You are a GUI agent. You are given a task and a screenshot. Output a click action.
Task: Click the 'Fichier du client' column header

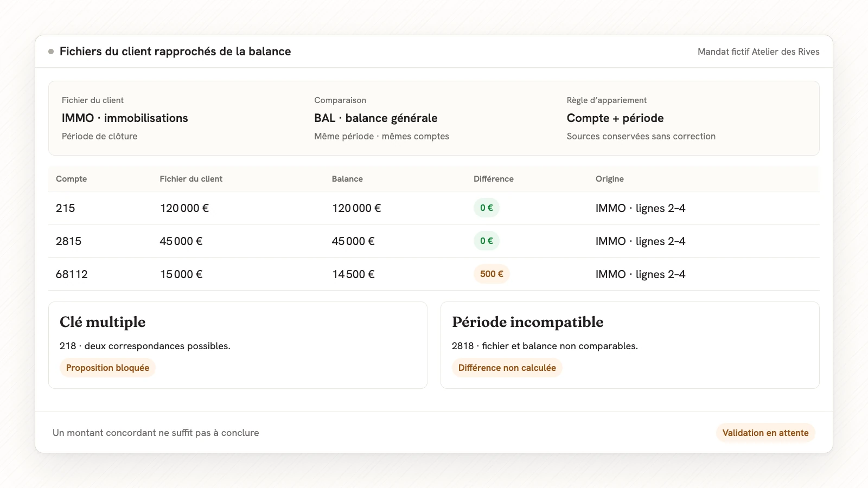[191, 179]
